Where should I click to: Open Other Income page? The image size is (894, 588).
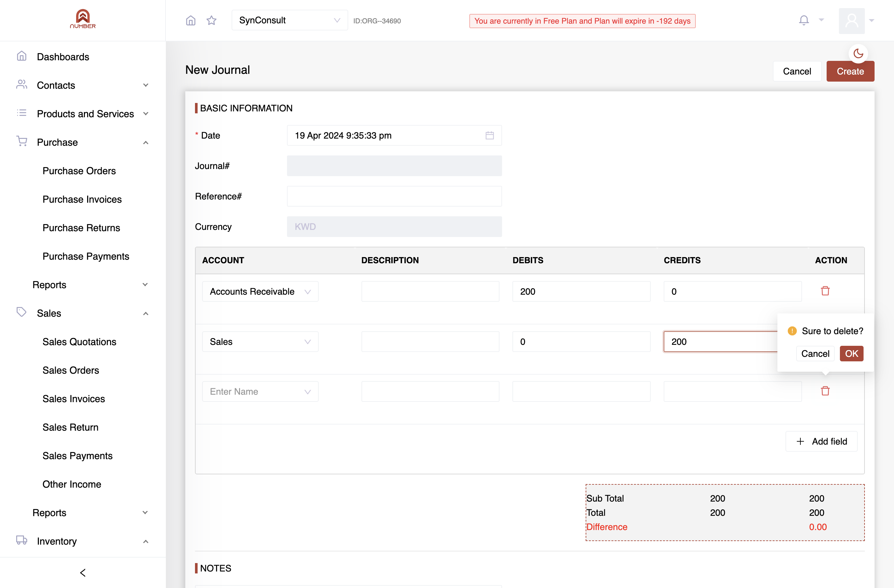point(72,484)
